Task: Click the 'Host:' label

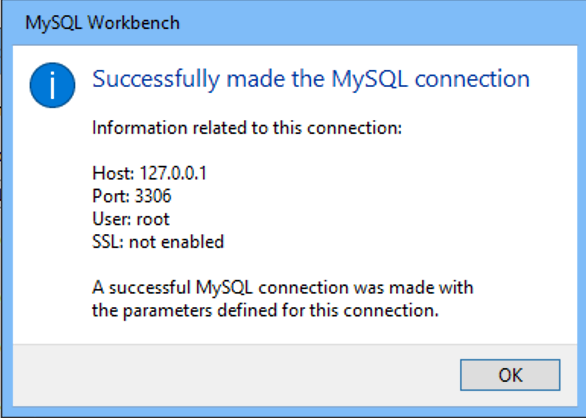Action: click(x=113, y=173)
